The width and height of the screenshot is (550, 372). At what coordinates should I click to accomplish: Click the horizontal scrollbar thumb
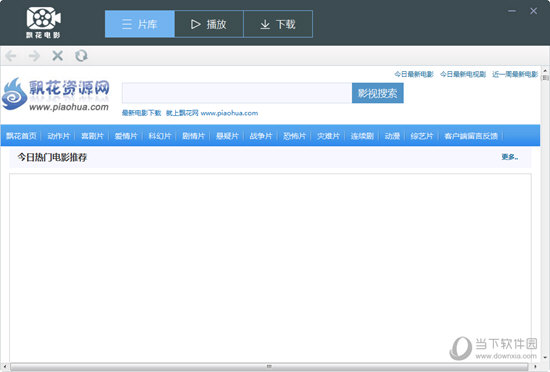tap(269, 367)
